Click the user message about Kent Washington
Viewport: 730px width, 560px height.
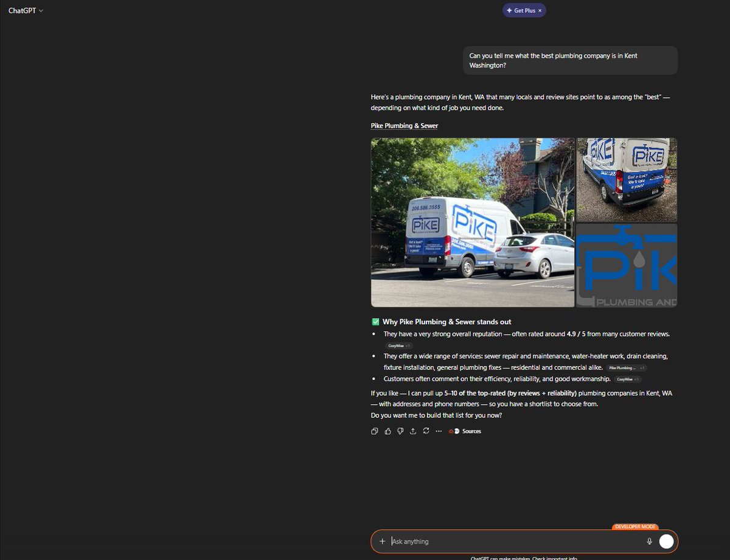(570, 60)
